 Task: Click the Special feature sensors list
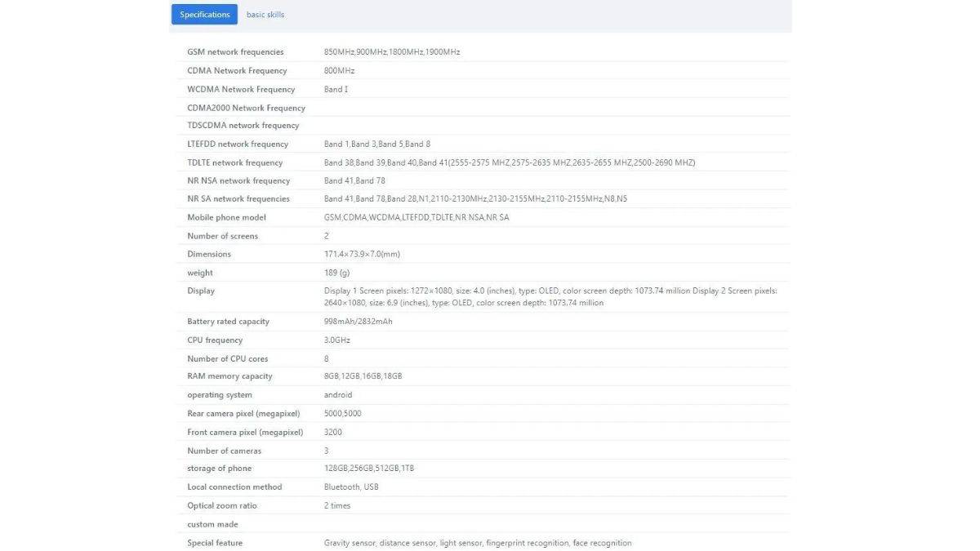[x=477, y=544]
